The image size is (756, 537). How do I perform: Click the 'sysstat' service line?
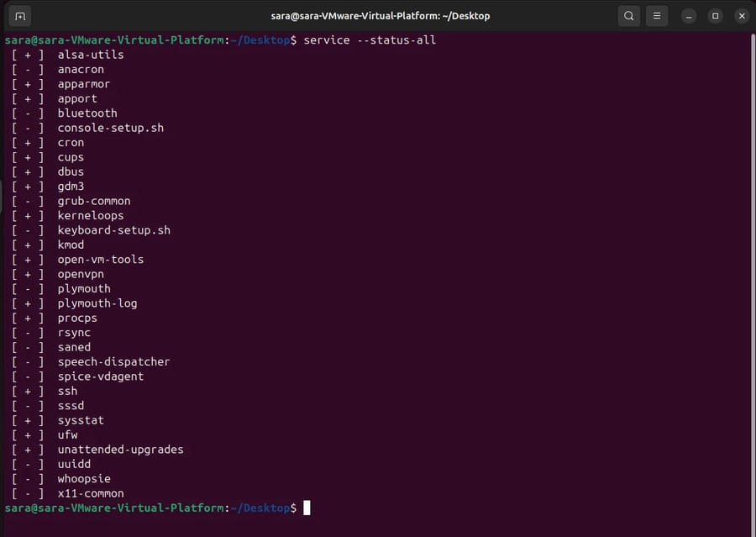58,420
